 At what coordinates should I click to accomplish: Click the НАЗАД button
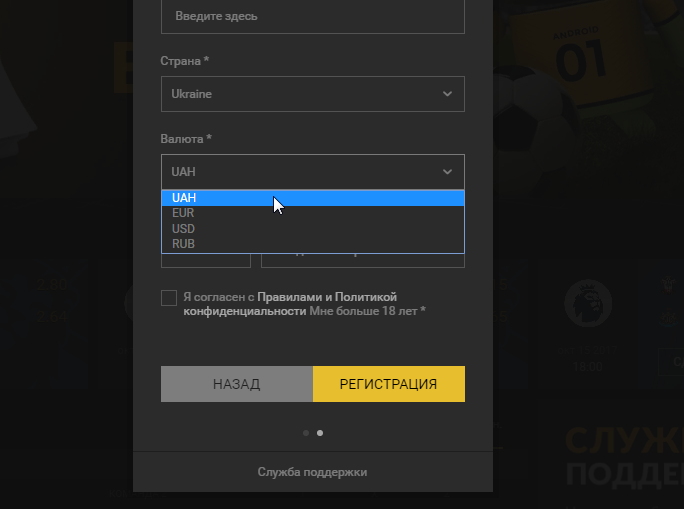click(x=237, y=384)
